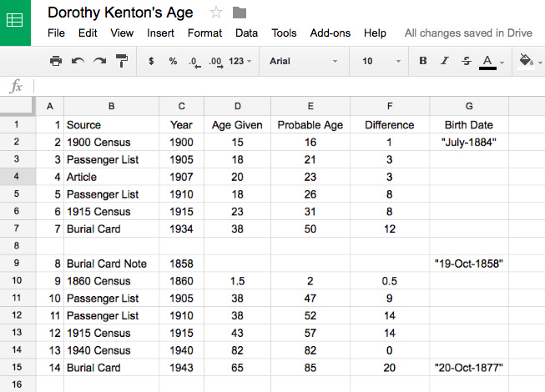Open the Add-ons menu
545x392 pixels.
(330, 33)
